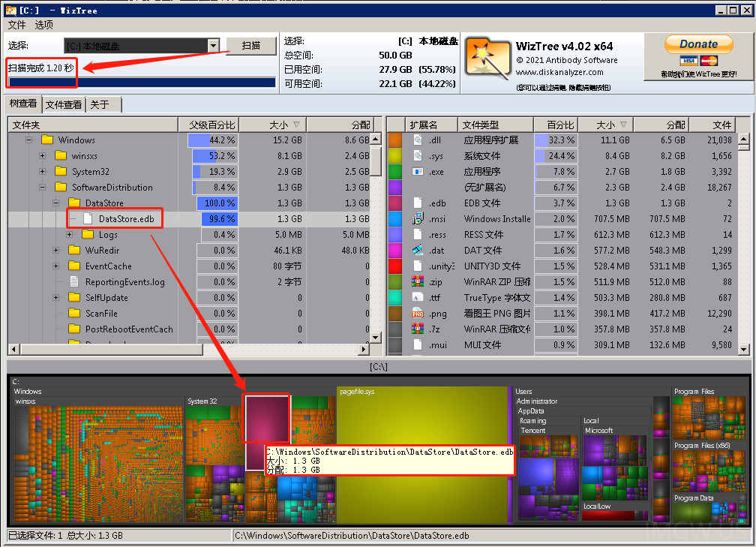Click the .edb file type icon
The width and height of the screenshot is (756, 547).
(x=418, y=203)
